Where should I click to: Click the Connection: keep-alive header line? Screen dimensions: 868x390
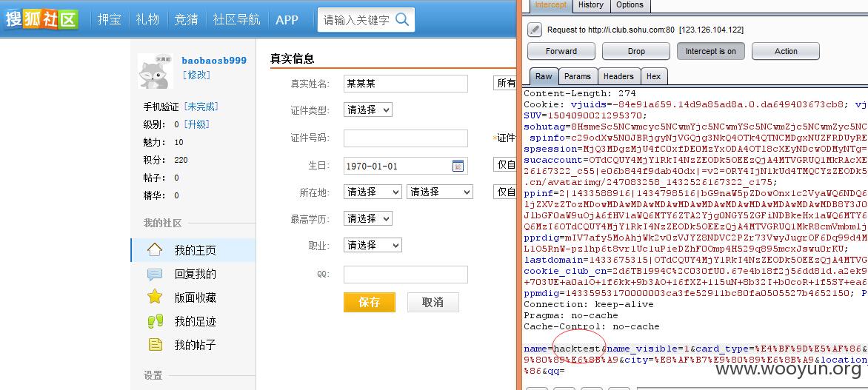pos(589,304)
